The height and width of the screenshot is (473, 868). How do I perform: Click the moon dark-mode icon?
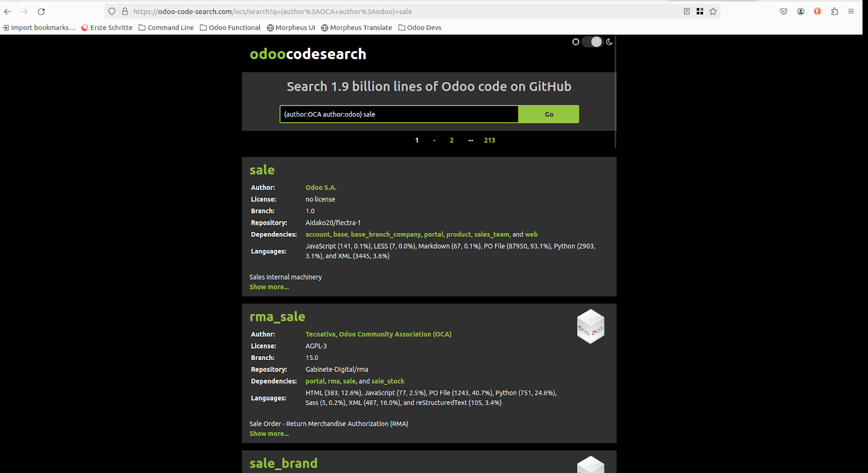(x=609, y=42)
